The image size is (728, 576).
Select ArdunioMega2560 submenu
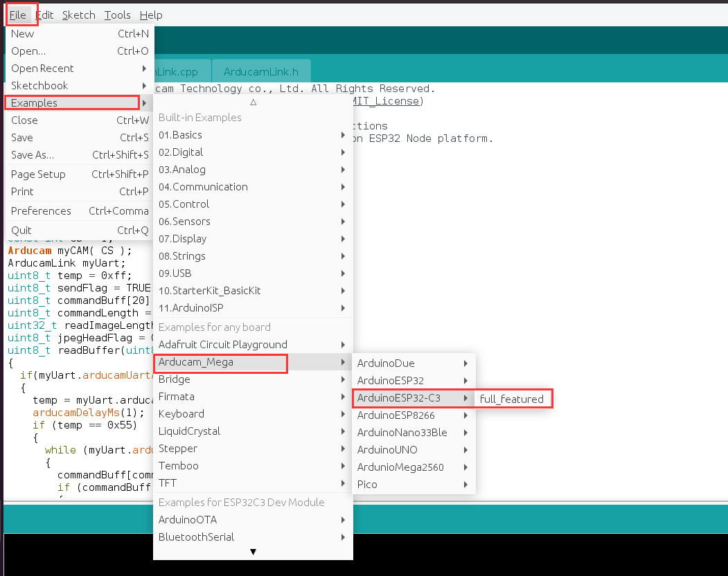tap(414, 467)
